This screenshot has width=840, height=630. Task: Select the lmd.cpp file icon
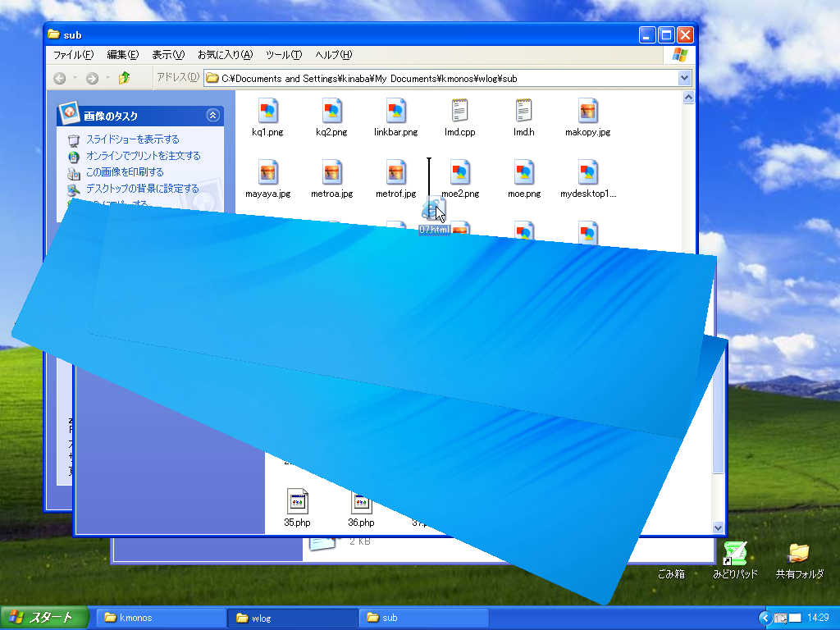pos(459,111)
